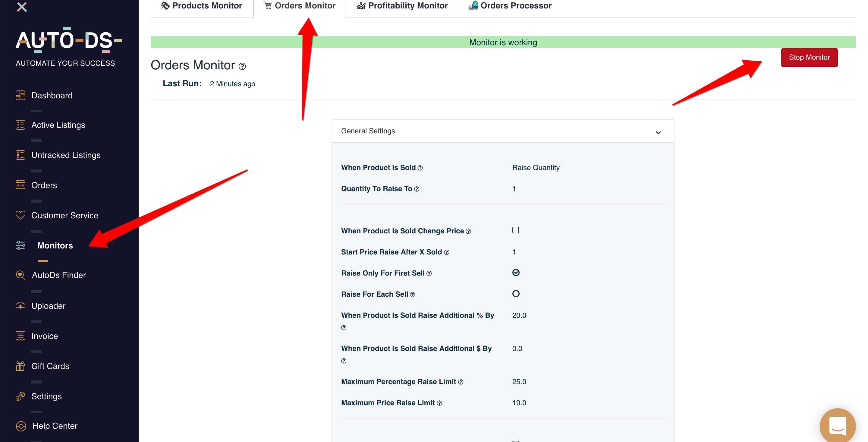Click help icon under Raise Additional % By
The image size is (868, 442).
(x=344, y=328)
